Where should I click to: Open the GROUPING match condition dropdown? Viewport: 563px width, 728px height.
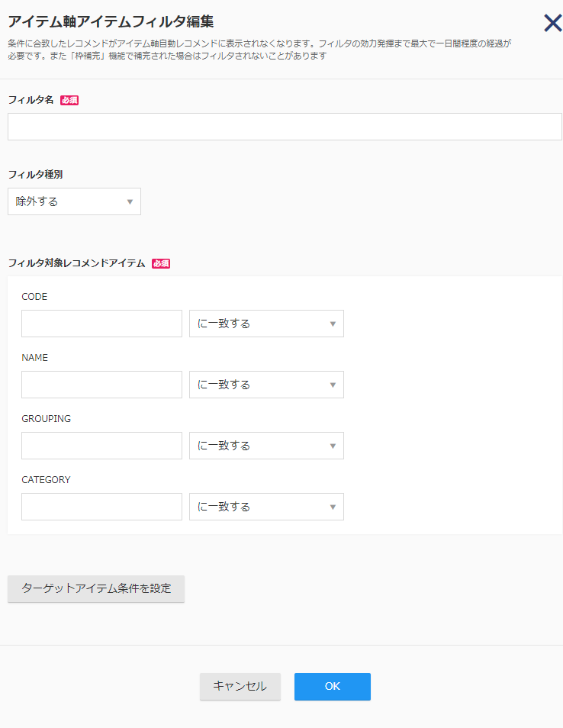tap(266, 446)
